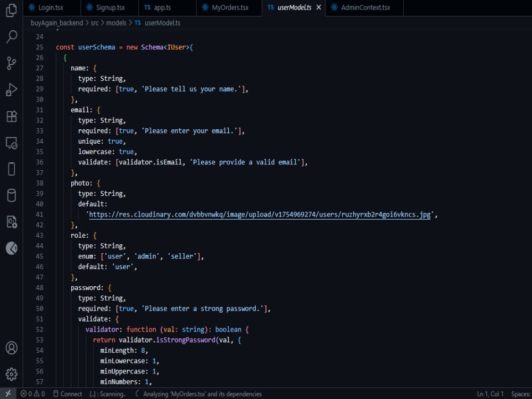Click src in the breadcrumb path
Image resolution: width=532 pixels, height=399 pixels.
pyautogui.click(x=95, y=23)
